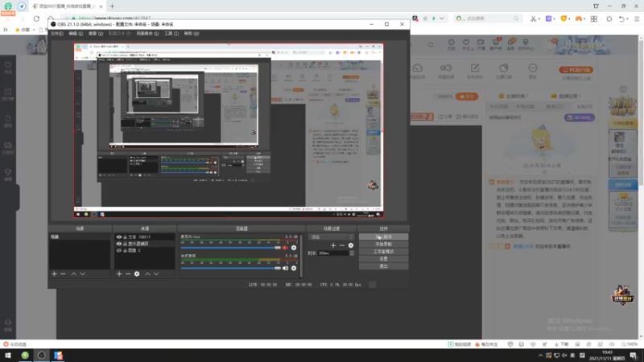This screenshot has height=362, width=644.
Task: Open settings gear for first mixer channel
Action: [x=294, y=248]
